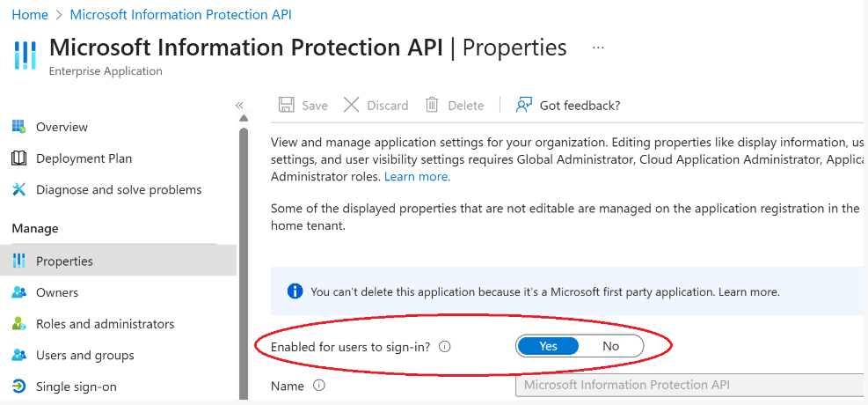Click the Got feedback person icon

pos(523,105)
